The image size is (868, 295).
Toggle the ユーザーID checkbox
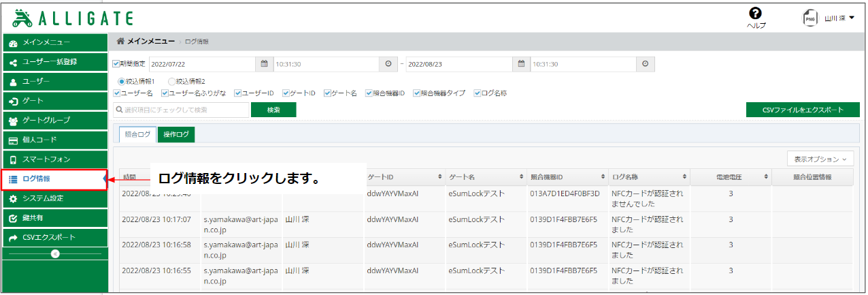tap(238, 93)
